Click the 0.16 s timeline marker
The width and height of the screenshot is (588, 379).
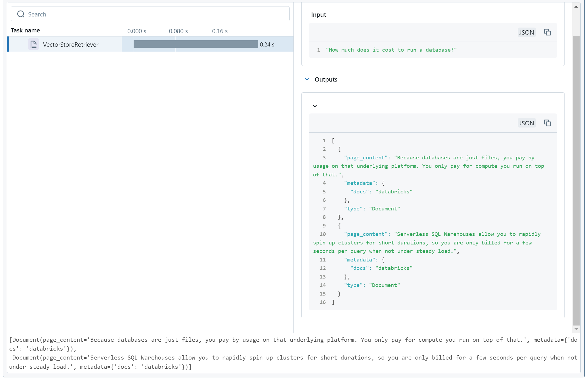coord(220,31)
